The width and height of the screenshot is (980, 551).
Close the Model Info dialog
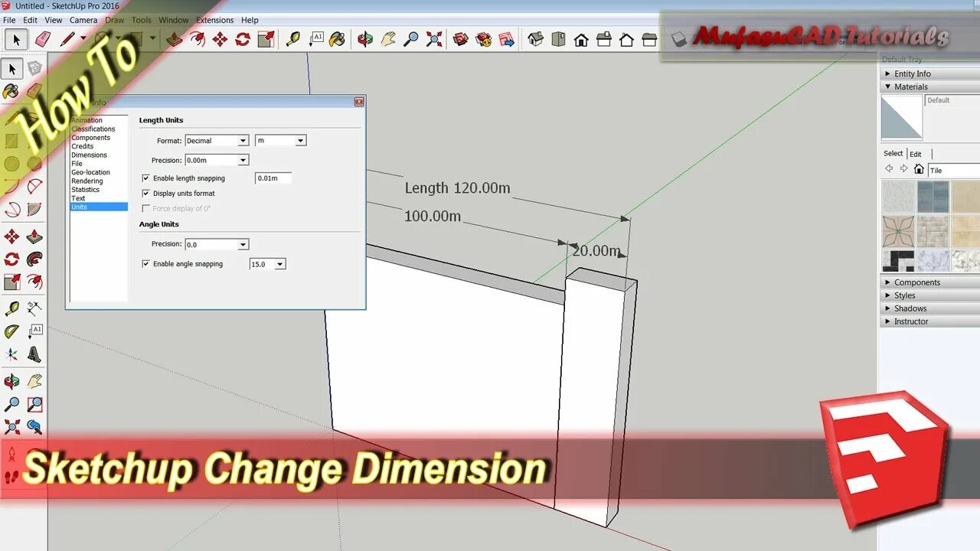coord(358,102)
